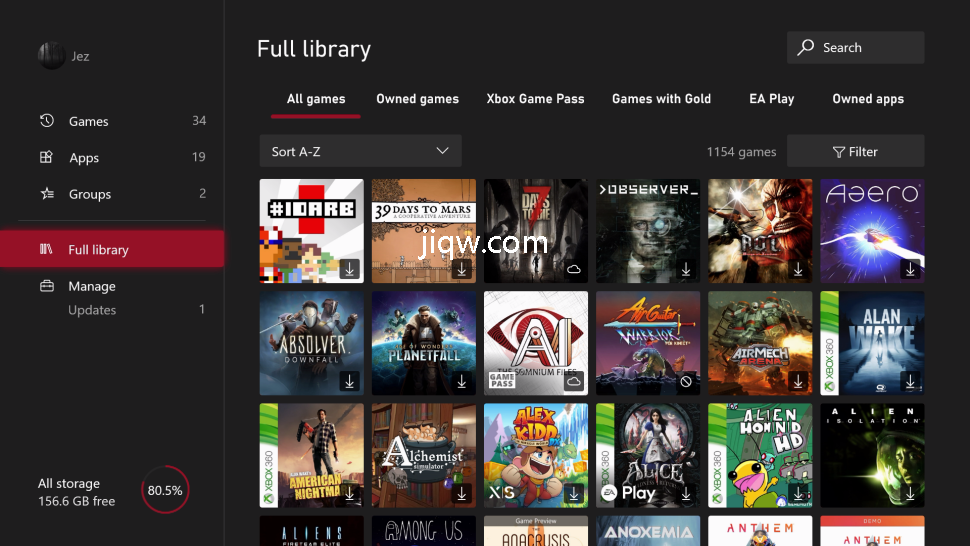The width and height of the screenshot is (970, 546).
Task: Click cloud icon on 7 Days to Die tile
Action: (573, 269)
